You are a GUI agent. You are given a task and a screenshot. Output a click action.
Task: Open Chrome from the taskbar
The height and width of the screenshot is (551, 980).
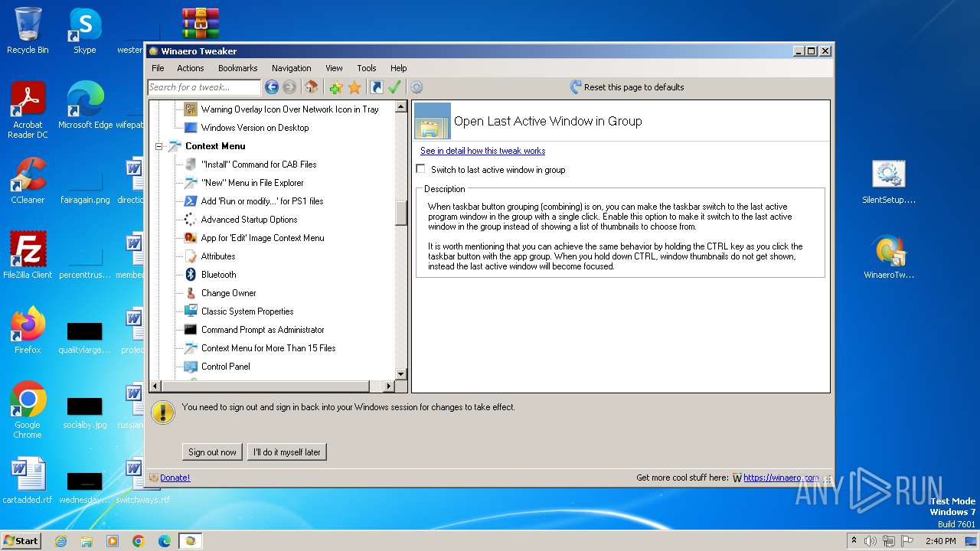tap(139, 541)
